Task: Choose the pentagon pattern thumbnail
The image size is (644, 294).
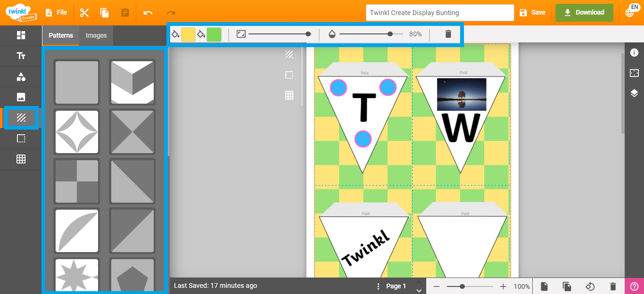Action: [x=132, y=274]
